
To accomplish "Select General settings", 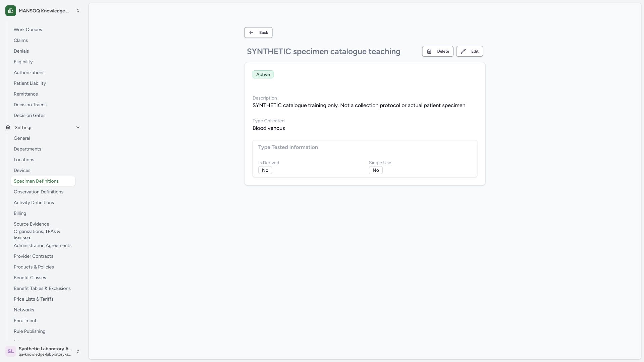I will point(43,138).
